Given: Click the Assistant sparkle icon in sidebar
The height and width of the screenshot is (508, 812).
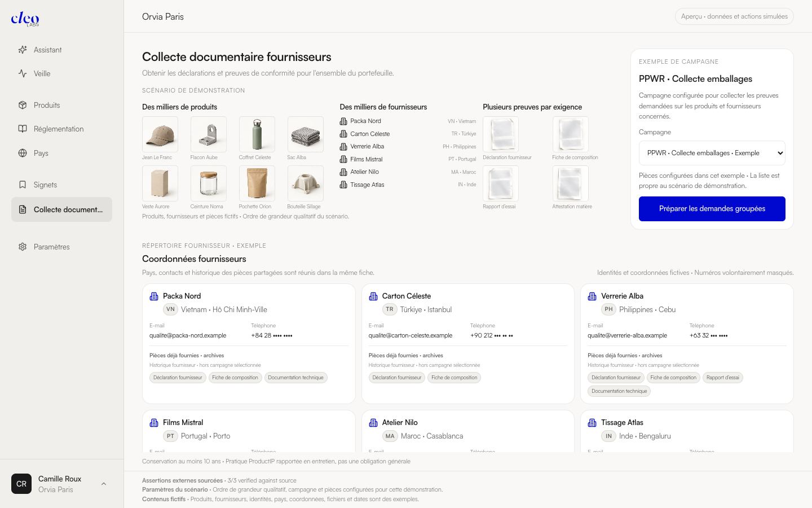Looking at the screenshot, I should coord(23,50).
